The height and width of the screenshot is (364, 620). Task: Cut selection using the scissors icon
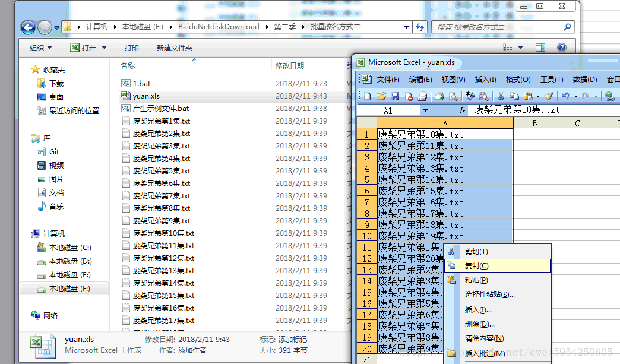pyautogui.click(x=502, y=97)
